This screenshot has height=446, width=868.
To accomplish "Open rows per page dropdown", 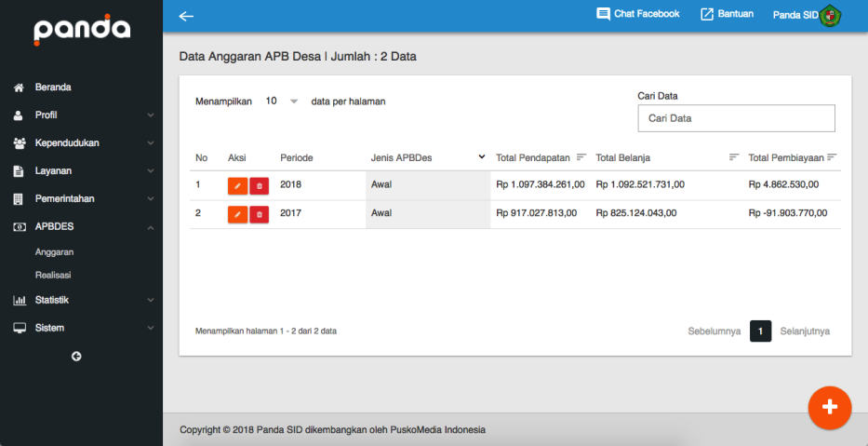I will point(281,101).
